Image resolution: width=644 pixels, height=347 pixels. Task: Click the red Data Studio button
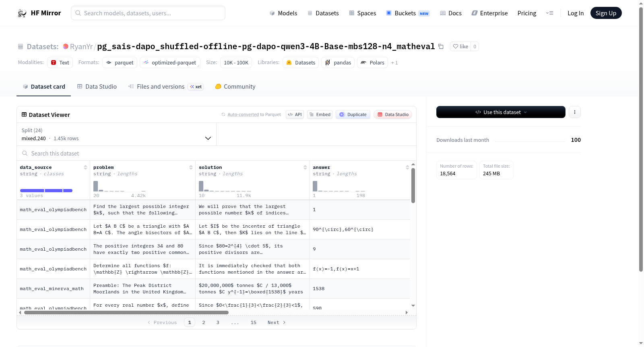tap(392, 114)
